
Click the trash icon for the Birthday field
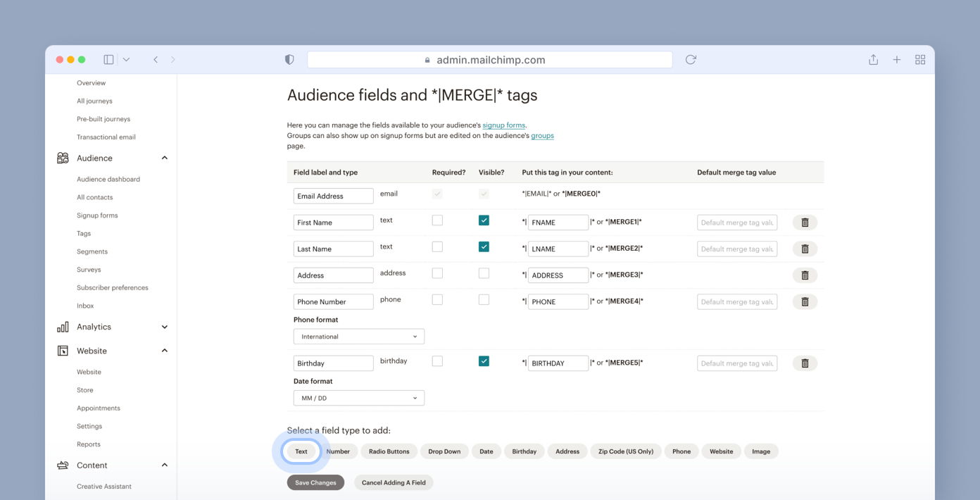pyautogui.click(x=805, y=363)
